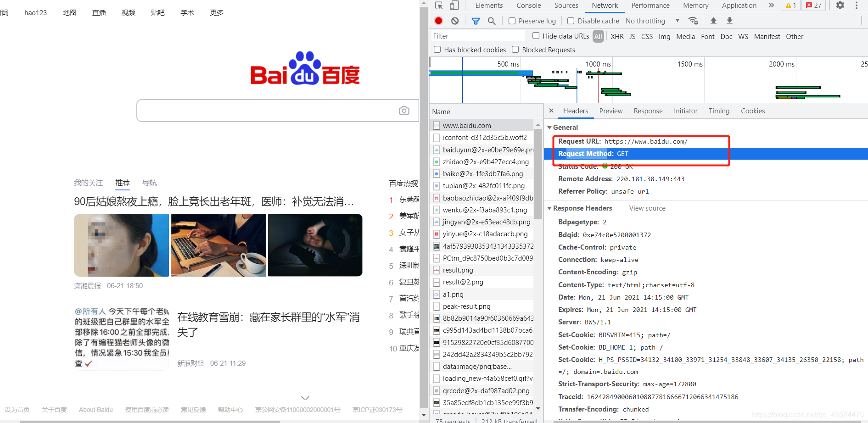Filter requests by XHR

[x=617, y=36]
